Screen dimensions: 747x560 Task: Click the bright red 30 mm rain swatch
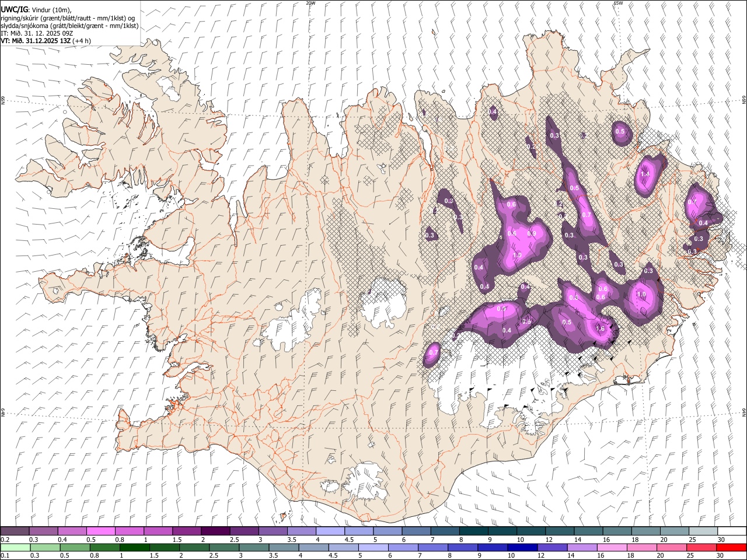[731, 547]
